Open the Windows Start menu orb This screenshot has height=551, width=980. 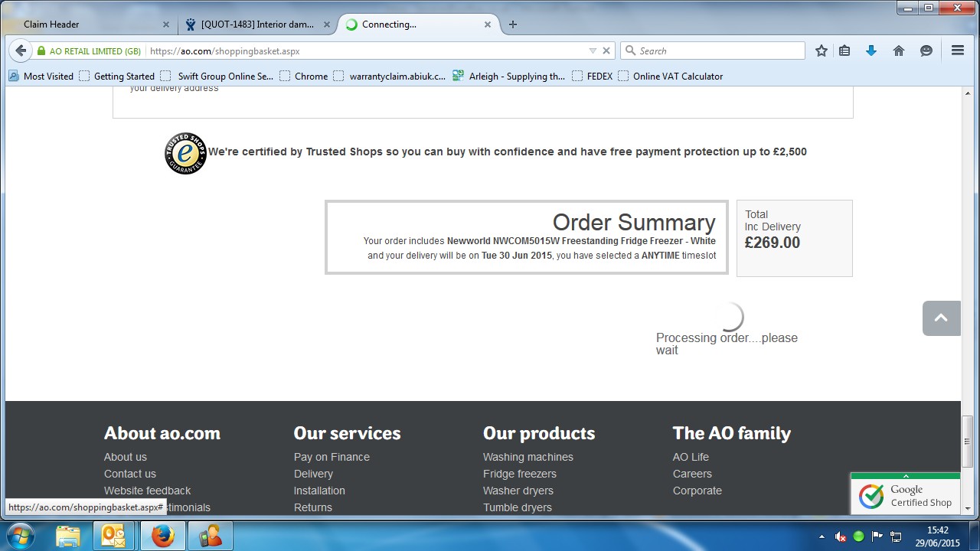click(21, 535)
